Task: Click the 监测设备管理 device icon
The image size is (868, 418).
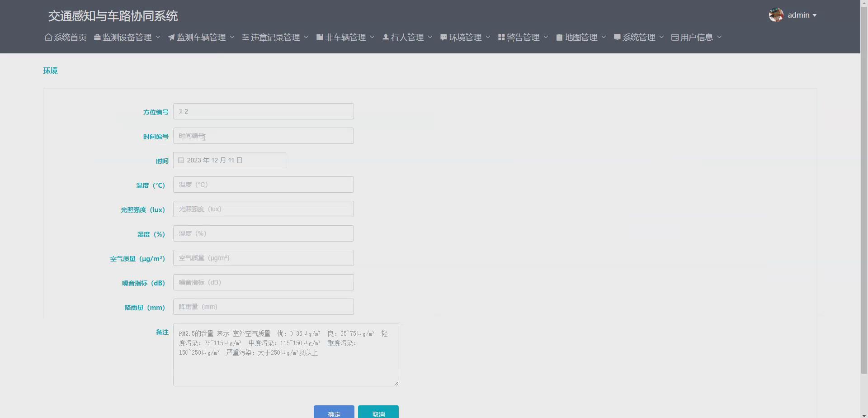Action: pos(98,37)
